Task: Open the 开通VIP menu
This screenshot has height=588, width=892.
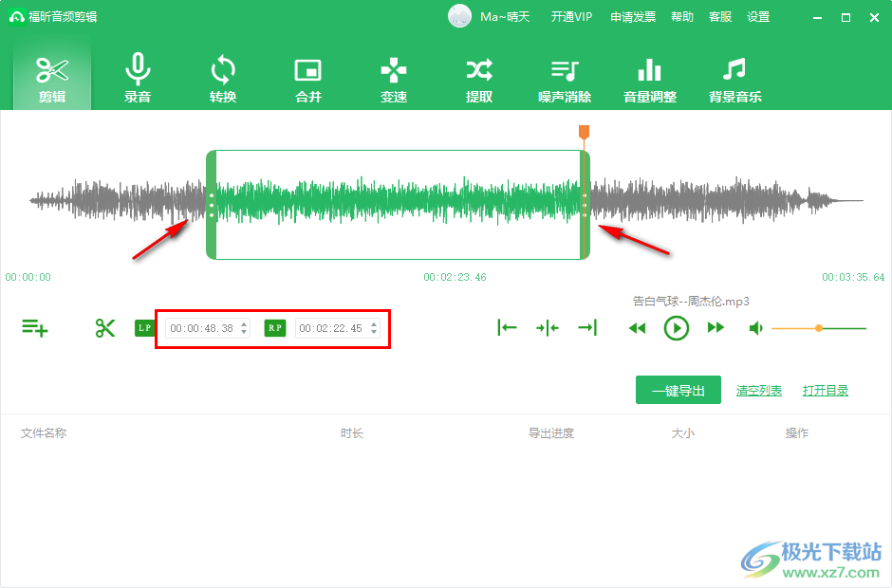Action: [x=571, y=17]
